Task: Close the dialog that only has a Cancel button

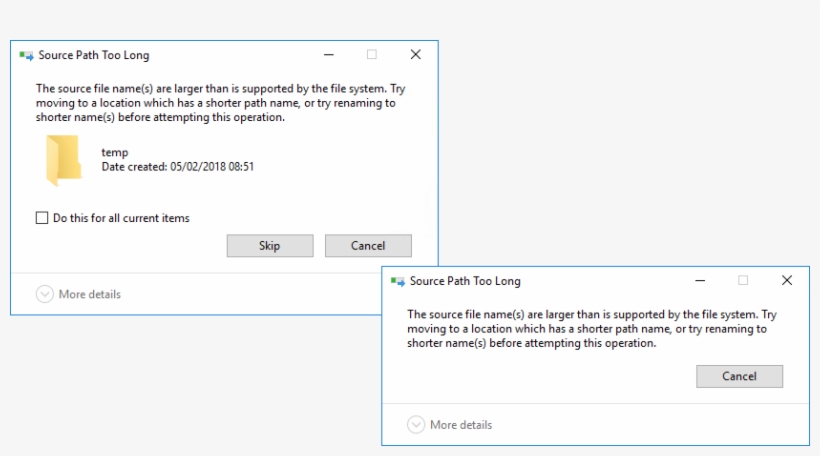Action: click(787, 281)
